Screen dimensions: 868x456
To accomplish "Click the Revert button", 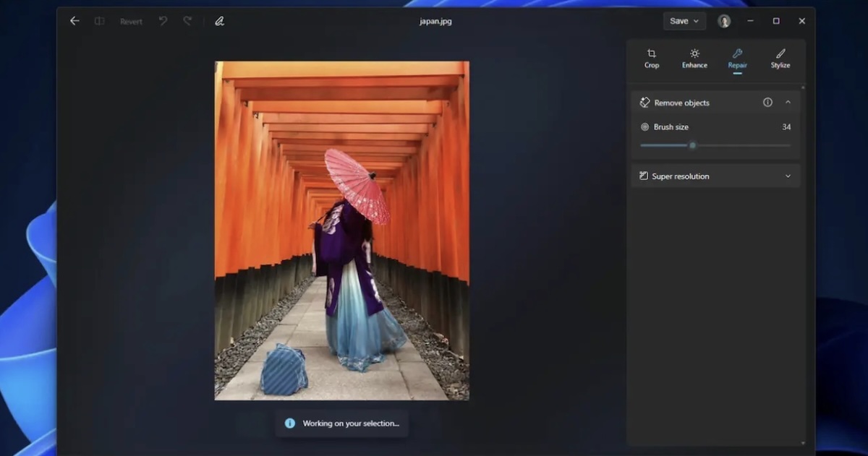I will [131, 22].
